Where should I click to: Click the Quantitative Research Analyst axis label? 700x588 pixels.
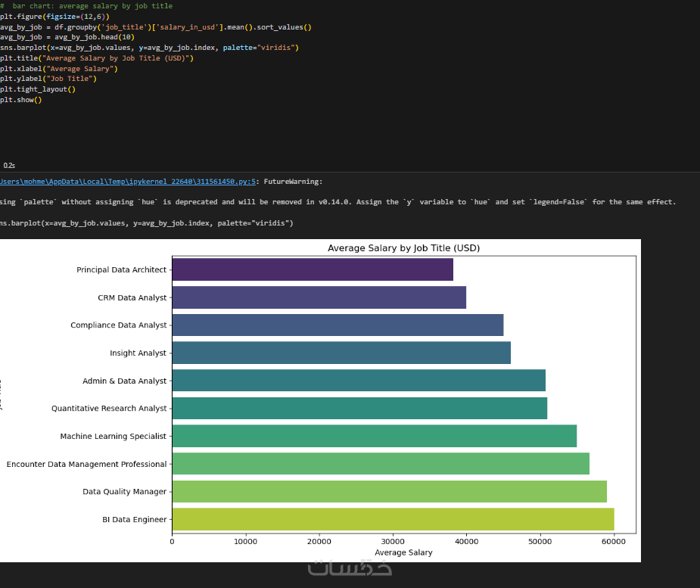tap(109, 409)
